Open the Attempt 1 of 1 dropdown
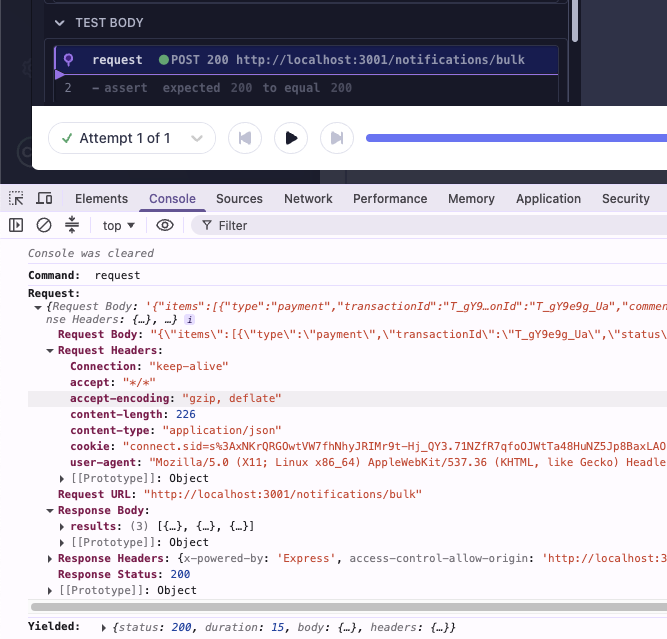667x639 pixels. point(132,138)
